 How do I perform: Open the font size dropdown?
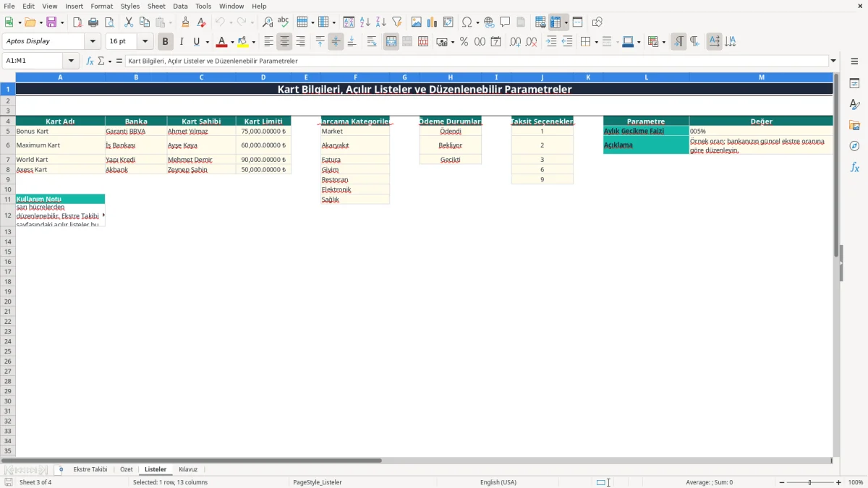pyautogui.click(x=145, y=42)
